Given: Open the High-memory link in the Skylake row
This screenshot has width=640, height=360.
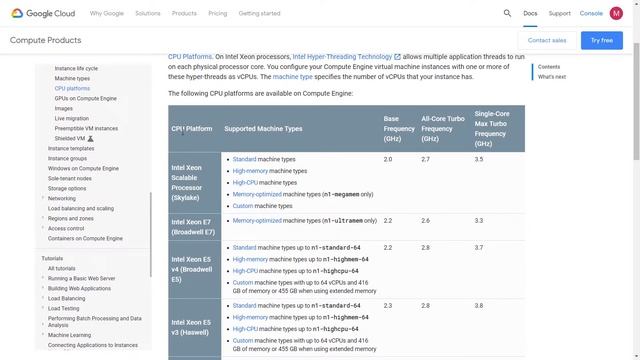Looking at the screenshot, I should click(250, 171).
